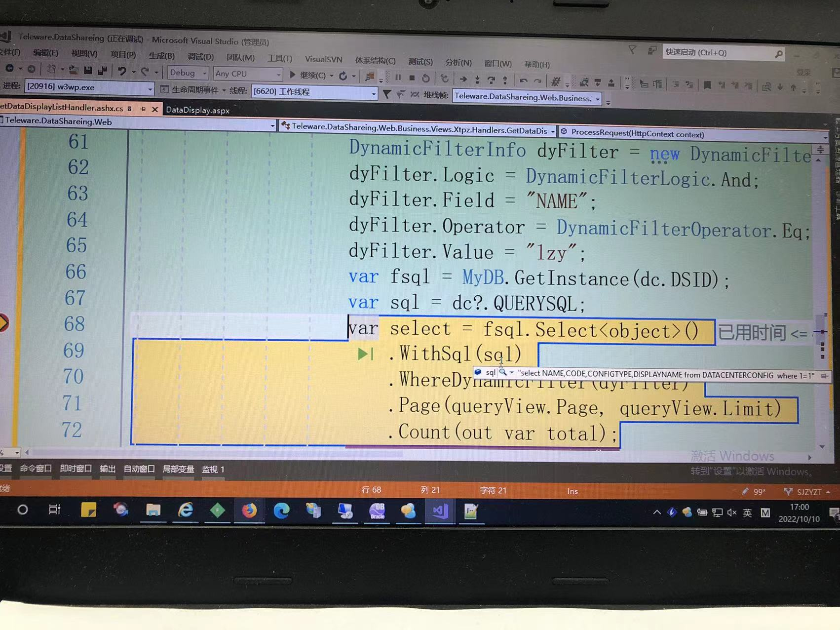840x630 pixels.
Task: Click the editor vertical scrollbar down arrow
Action: (822, 447)
